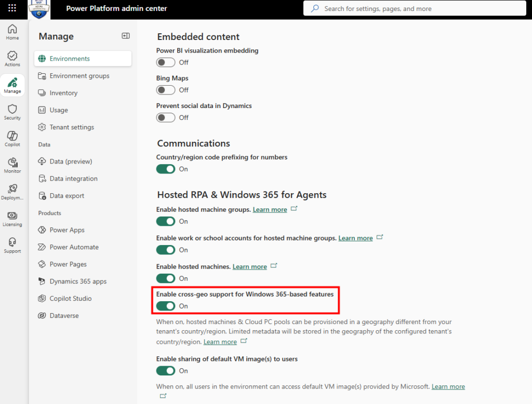Collapse the Manage navigation pane

(125, 36)
